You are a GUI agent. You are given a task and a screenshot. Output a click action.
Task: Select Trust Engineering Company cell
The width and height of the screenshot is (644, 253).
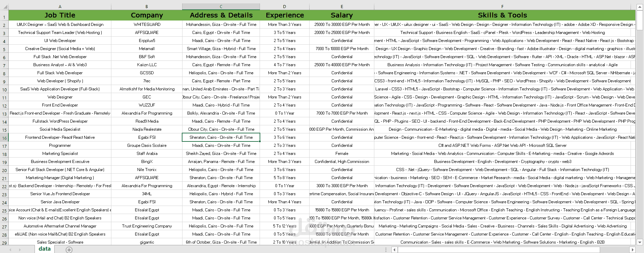tap(147, 226)
